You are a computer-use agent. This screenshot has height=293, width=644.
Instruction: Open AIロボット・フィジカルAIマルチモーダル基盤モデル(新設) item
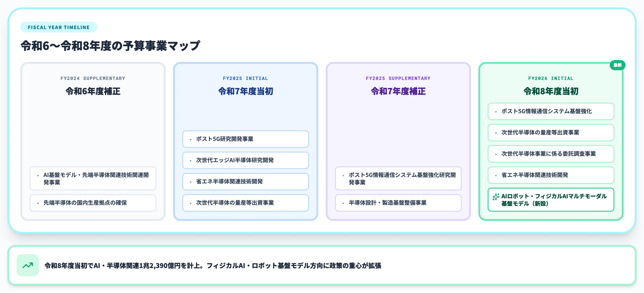551,200
